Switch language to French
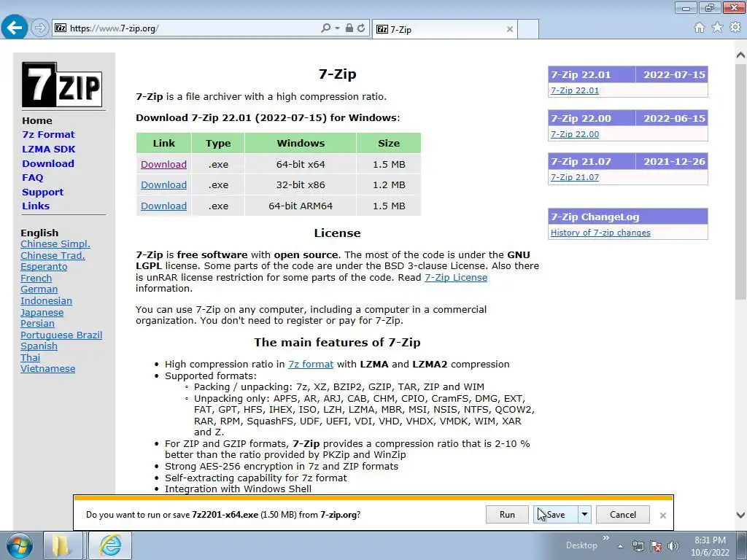This screenshot has width=747, height=560. [36, 278]
